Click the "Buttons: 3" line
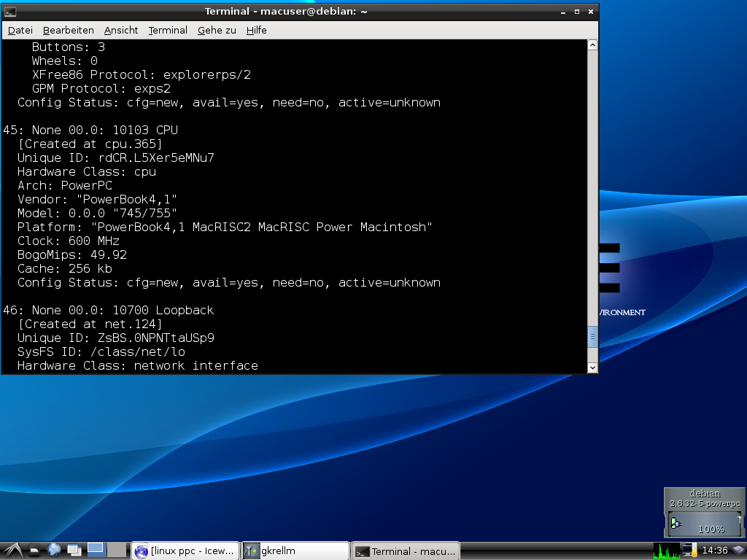Screen dimensions: 747x560 point(68,47)
